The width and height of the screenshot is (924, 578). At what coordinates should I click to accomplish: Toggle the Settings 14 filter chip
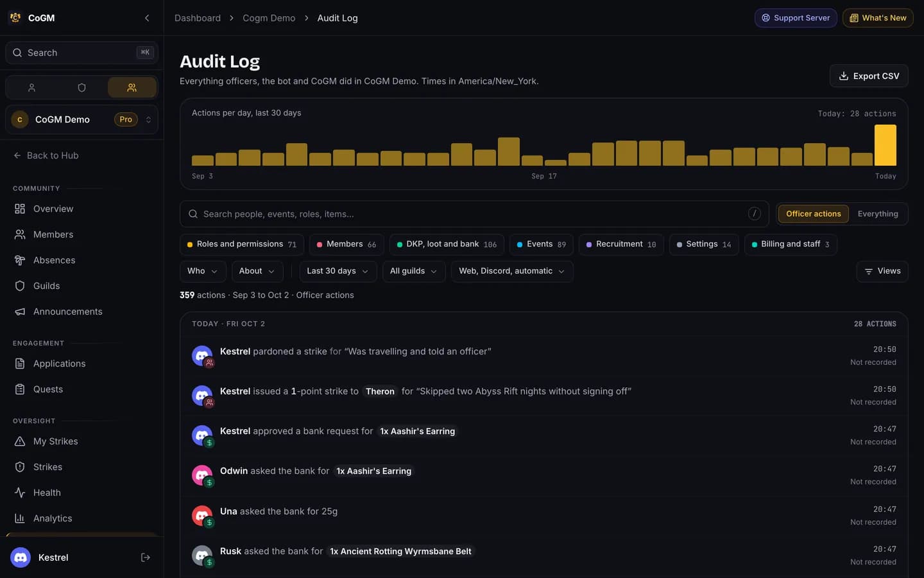(x=704, y=245)
